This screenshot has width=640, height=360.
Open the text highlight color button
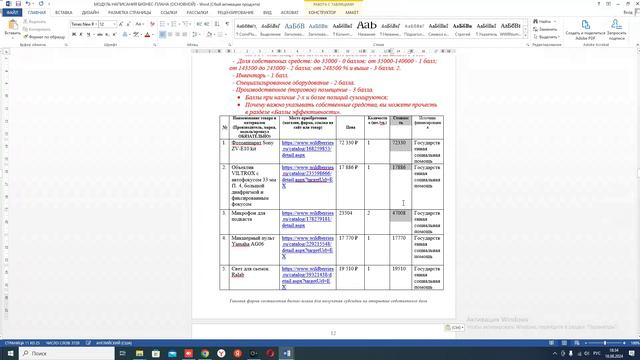pos(136,35)
